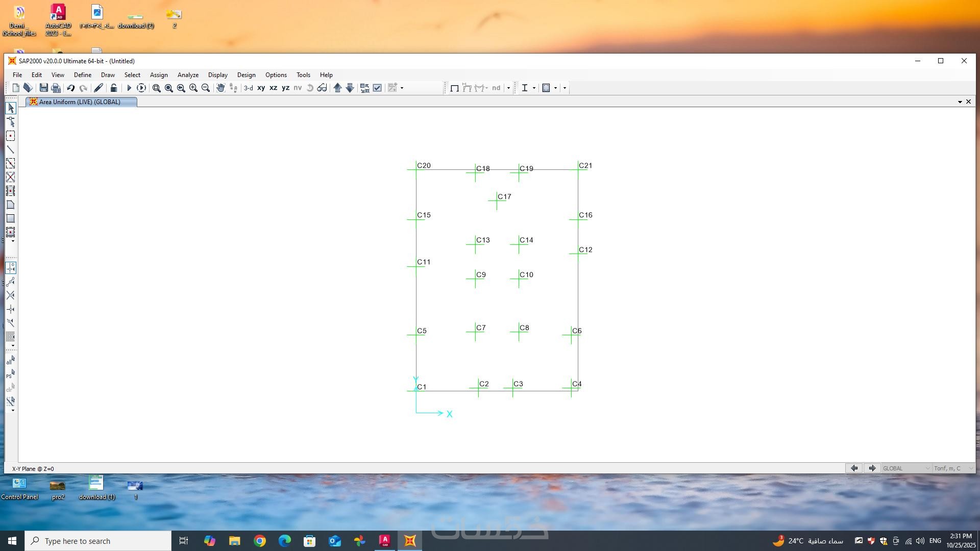Open the Assign menu
The width and height of the screenshot is (980, 551).
pyautogui.click(x=159, y=75)
